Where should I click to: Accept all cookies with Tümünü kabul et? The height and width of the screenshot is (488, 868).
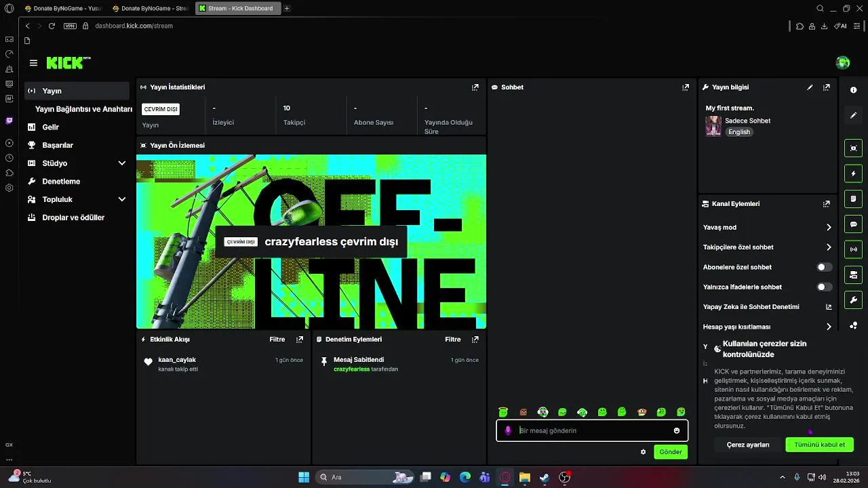[x=819, y=445]
